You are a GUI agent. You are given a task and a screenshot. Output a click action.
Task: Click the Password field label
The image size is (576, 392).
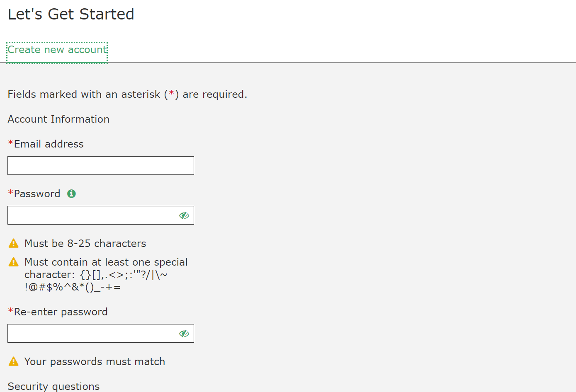37,194
